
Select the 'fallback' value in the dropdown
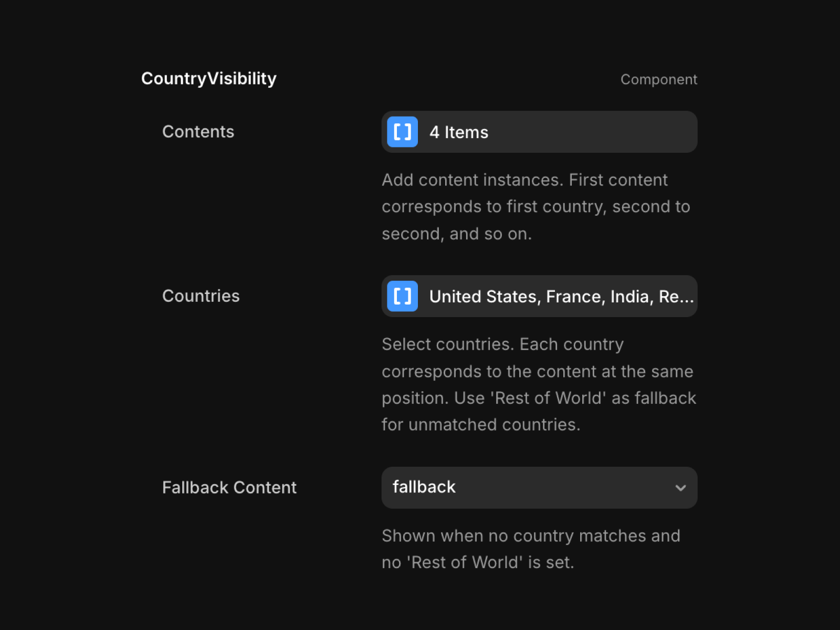(424, 487)
